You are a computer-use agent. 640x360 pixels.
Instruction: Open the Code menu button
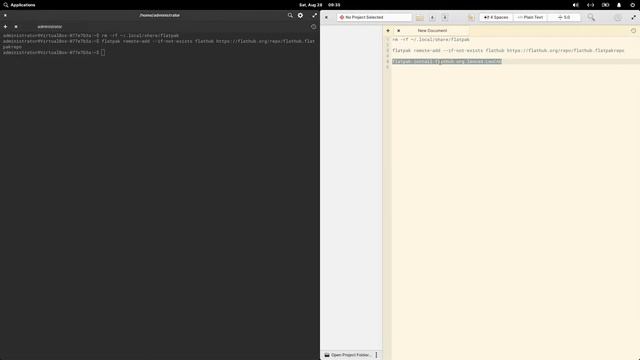(618, 18)
